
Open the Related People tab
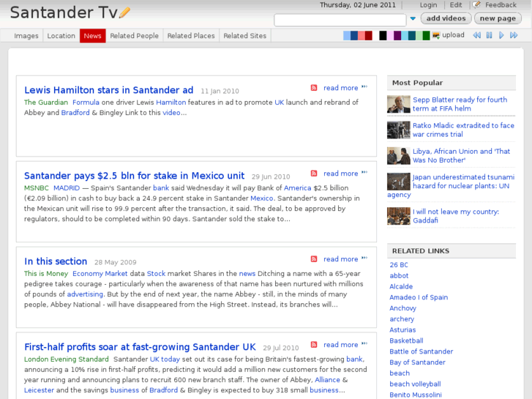click(x=134, y=36)
